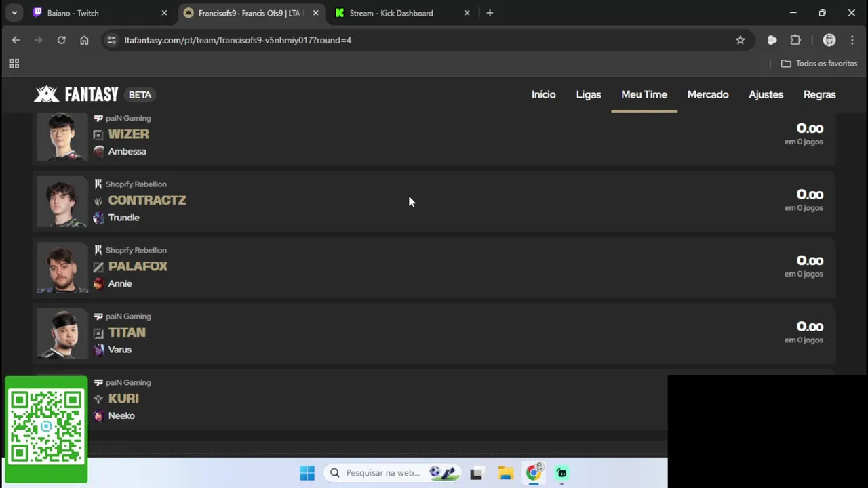
Task: Click the Shopify Rebellion logo above CONTRACTZ
Action: tap(98, 184)
